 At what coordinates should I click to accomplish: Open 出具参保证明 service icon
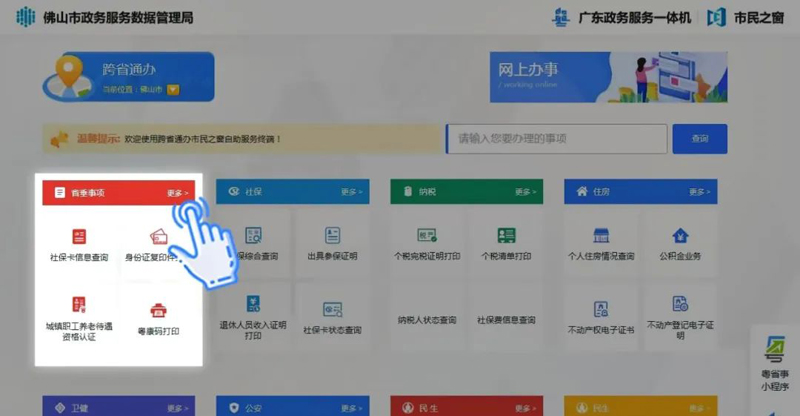332,237
